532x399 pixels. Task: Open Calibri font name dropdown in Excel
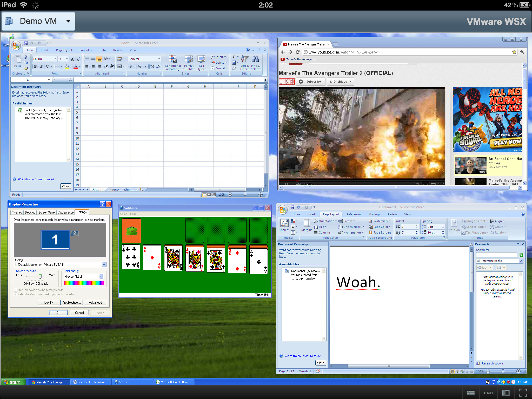[55, 59]
